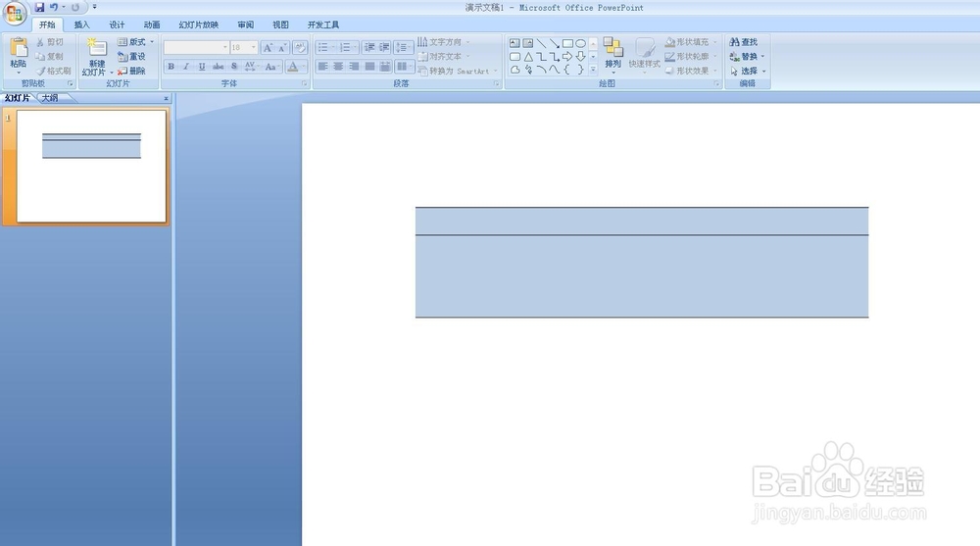Screen dimensions: 980x546
Task: Click the 剪切 cut button
Action: 50,42
